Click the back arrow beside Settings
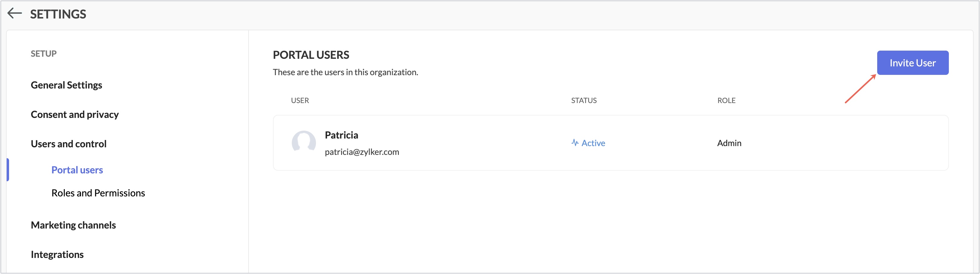Viewport: 980px width, 274px height. point(15,14)
